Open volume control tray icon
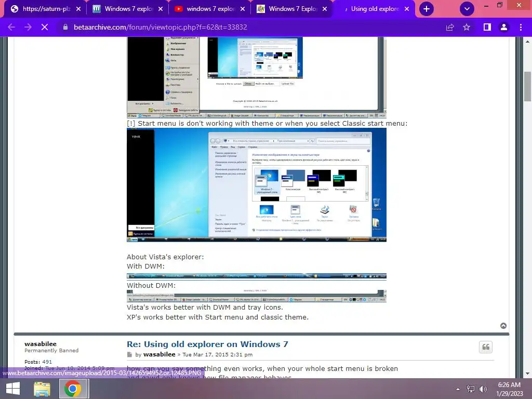 [483, 389]
